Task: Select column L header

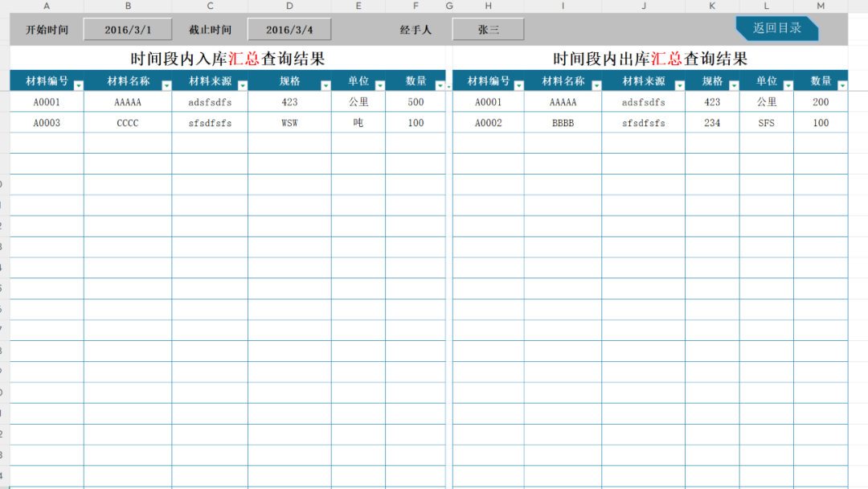Action: pyautogui.click(x=766, y=6)
